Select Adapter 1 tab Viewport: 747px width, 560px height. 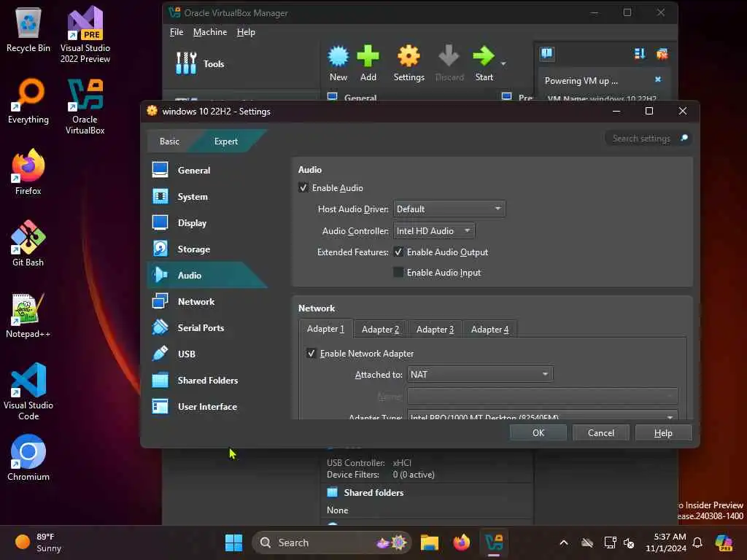pos(325,329)
